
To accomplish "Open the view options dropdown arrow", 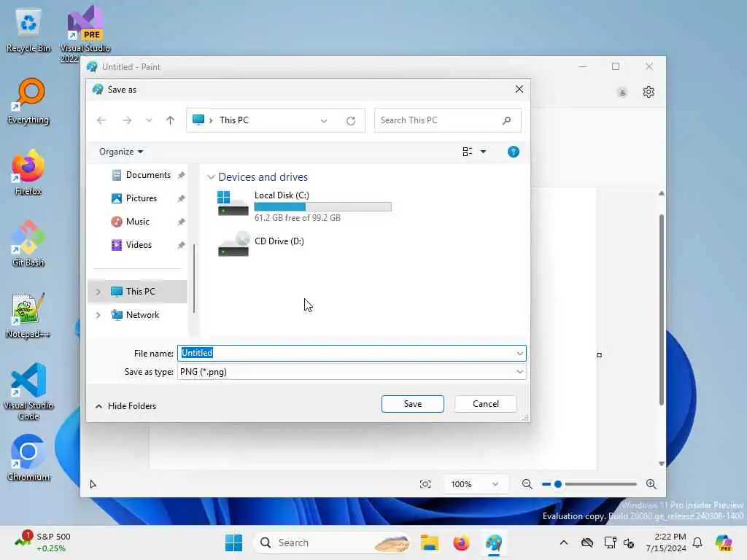I will point(483,152).
